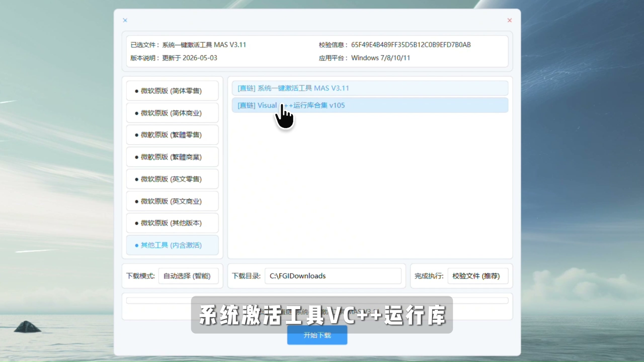Open the 下载模式 自动选择 (智能) dropdown
The width and height of the screenshot is (644, 362).
pyautogui.click(x=188, y=276)
